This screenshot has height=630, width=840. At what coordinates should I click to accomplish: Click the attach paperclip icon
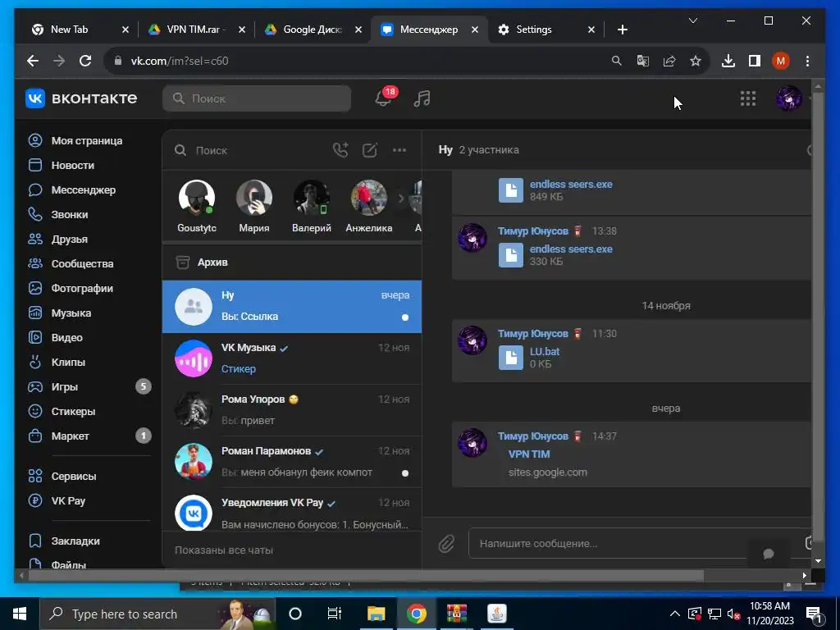click(x=446, y=544)
